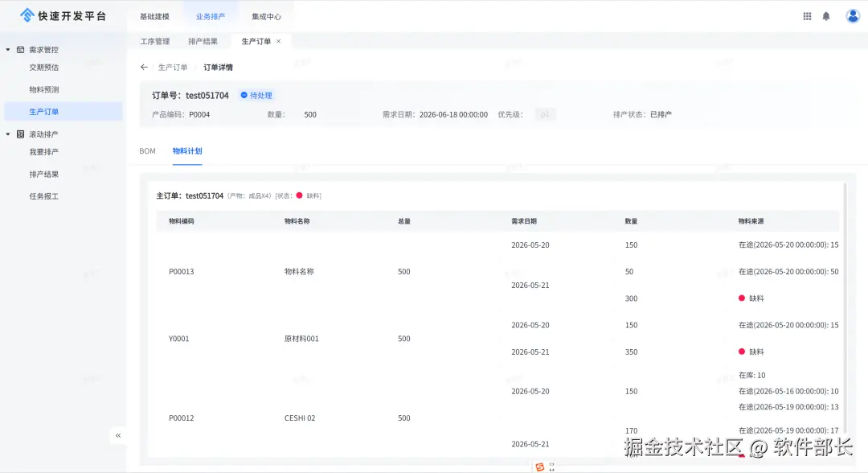Click 物料编码 column header
The width and height of the screenshot is (868, 473).
(182, 221)
